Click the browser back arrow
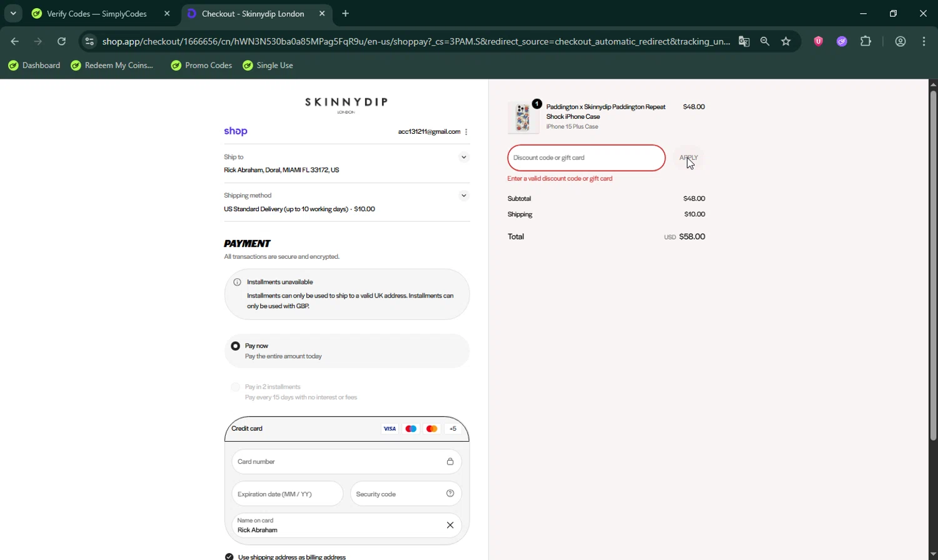Image resolution: width=938 pixels, height=560 pixels. [x=14, y=41]
